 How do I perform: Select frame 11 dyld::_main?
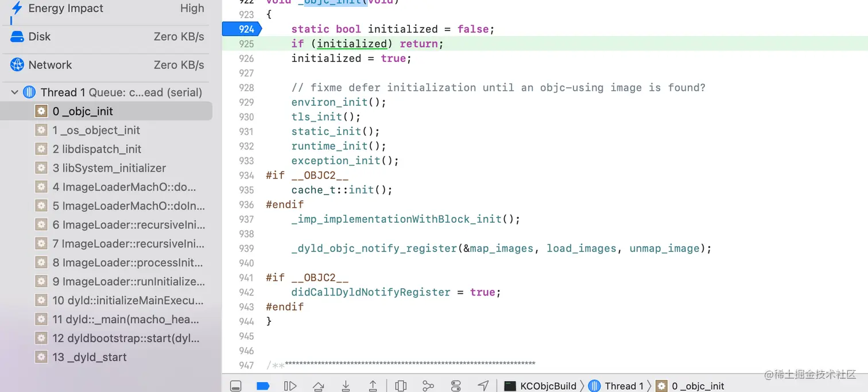tap(106, 319)
